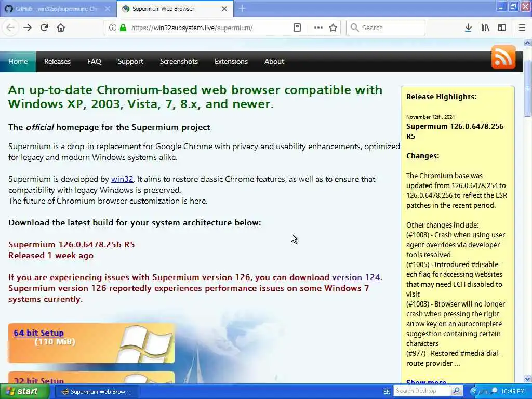Click the November 12th, 2024 date text
This screenshot has height=399, width=532.
430,117
